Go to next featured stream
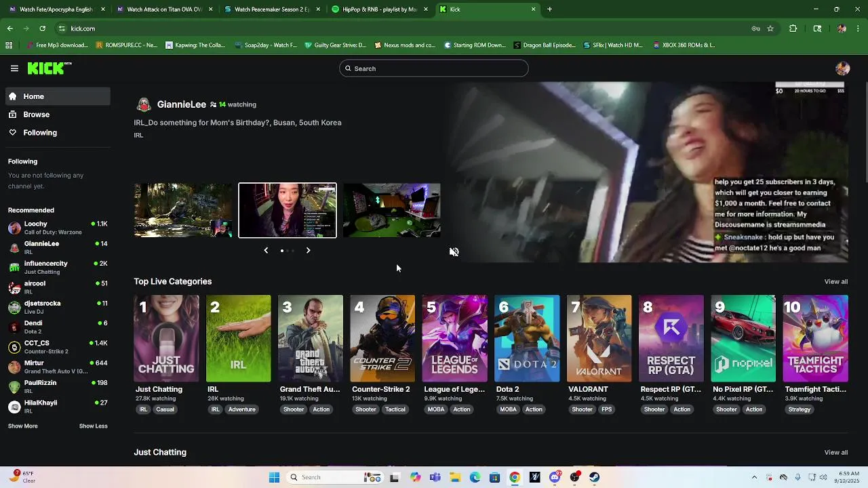868x488 pixels. click(308, 251)
